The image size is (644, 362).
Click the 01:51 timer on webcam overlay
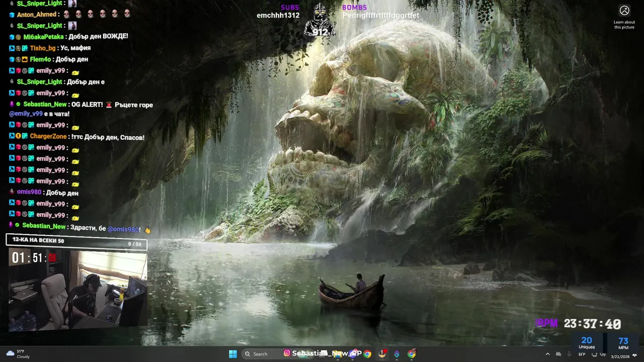pyautogui.click(x=34, y=258)
